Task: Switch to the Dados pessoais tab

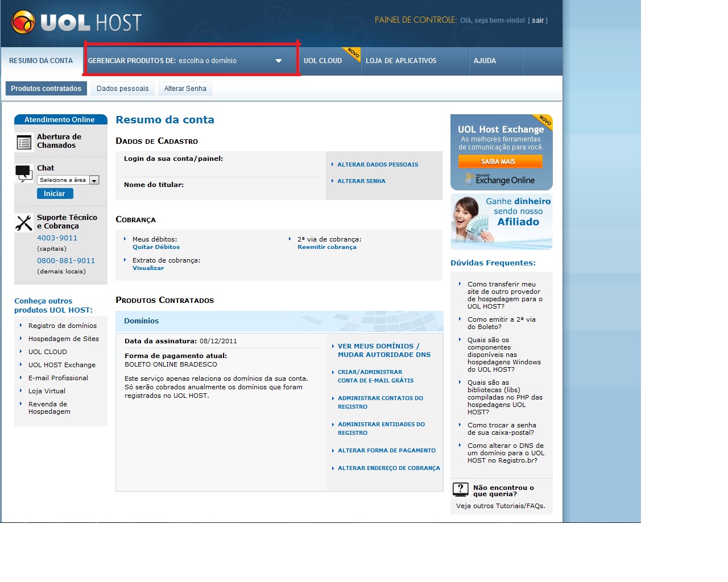Action: [123, 89]
